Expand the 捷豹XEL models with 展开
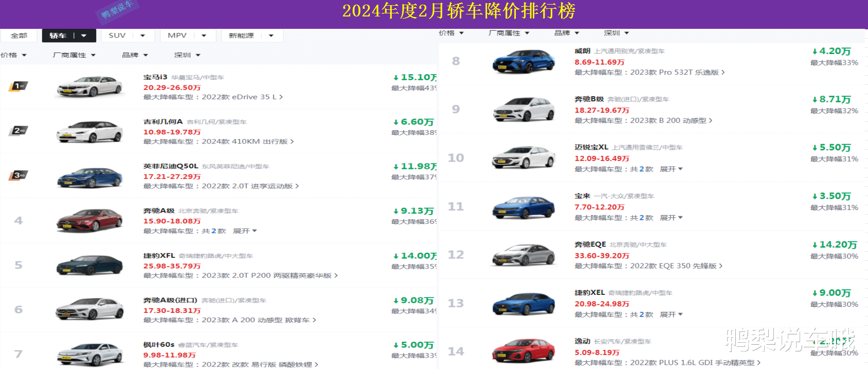 (x=671, y=314)
